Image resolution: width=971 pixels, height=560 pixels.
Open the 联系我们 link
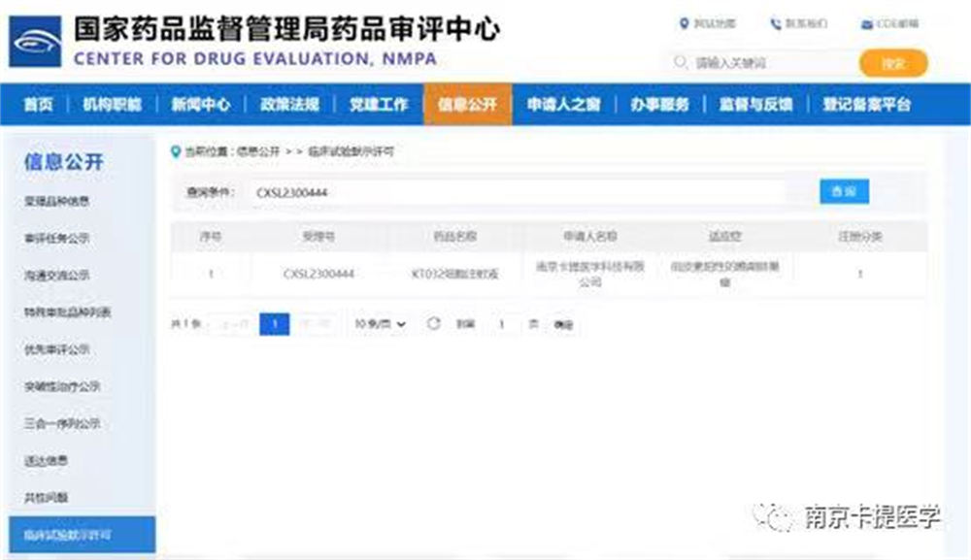coord(806,23)
